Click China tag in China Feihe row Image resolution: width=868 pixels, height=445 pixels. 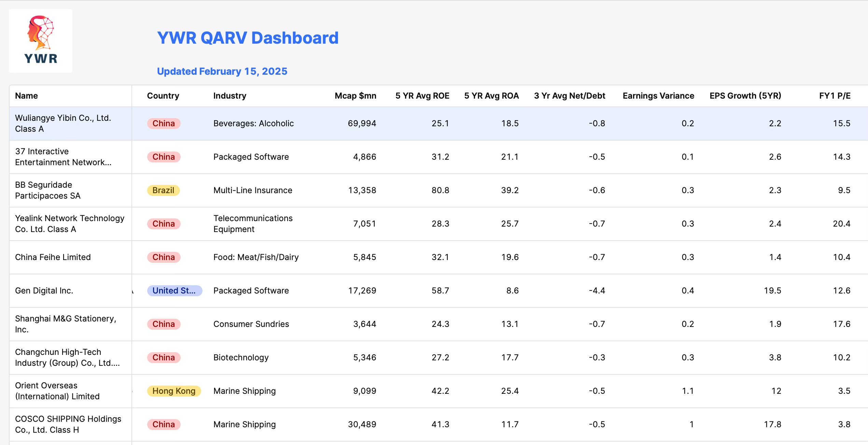(164, 257)
